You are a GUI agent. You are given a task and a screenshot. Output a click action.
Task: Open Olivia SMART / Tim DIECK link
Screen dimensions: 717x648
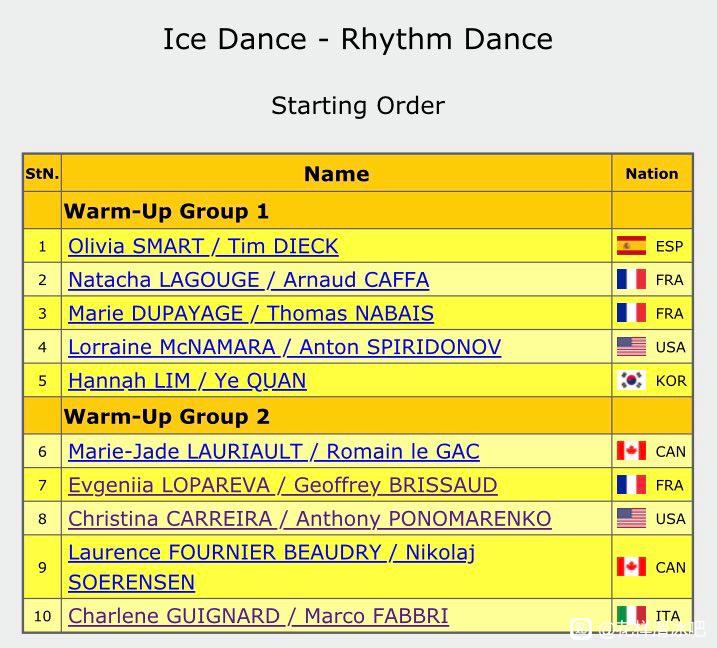(x=203, y=246)
